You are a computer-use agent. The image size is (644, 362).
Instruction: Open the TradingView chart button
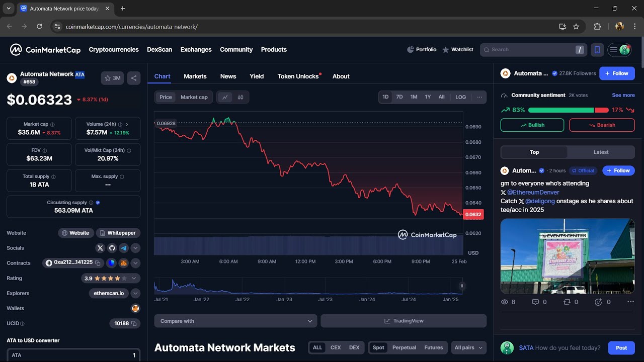404,321
